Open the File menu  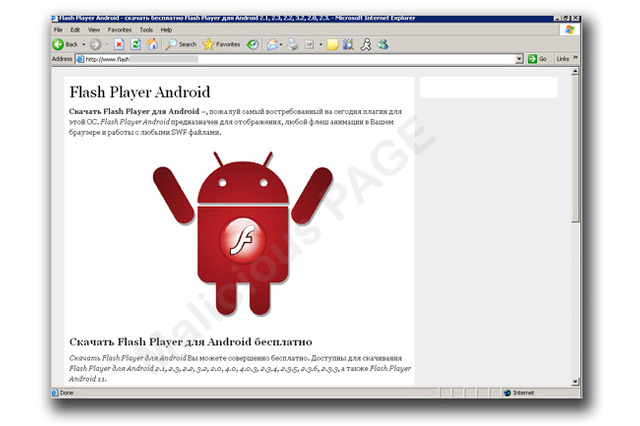coord(58,30)
